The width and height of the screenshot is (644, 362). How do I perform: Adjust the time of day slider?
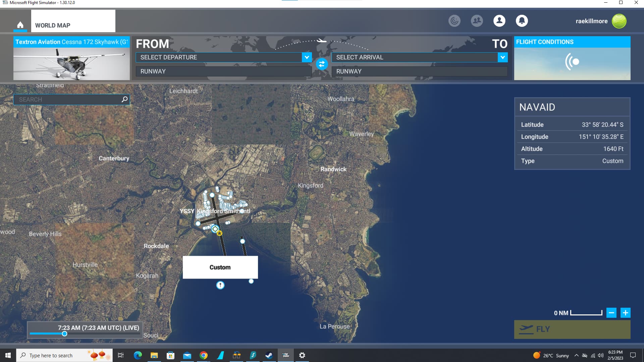(64, 334)
